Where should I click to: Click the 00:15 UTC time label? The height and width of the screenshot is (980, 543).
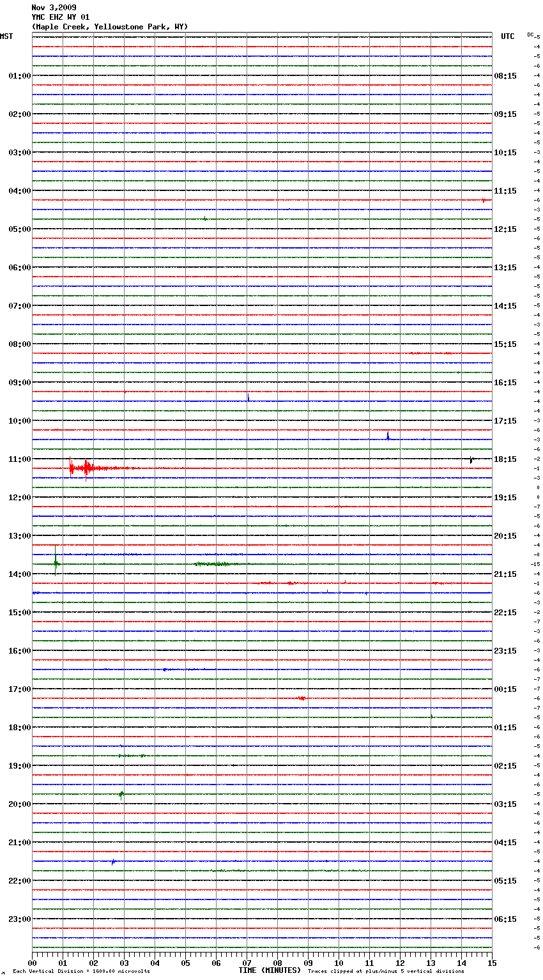(x=505, y=689)
